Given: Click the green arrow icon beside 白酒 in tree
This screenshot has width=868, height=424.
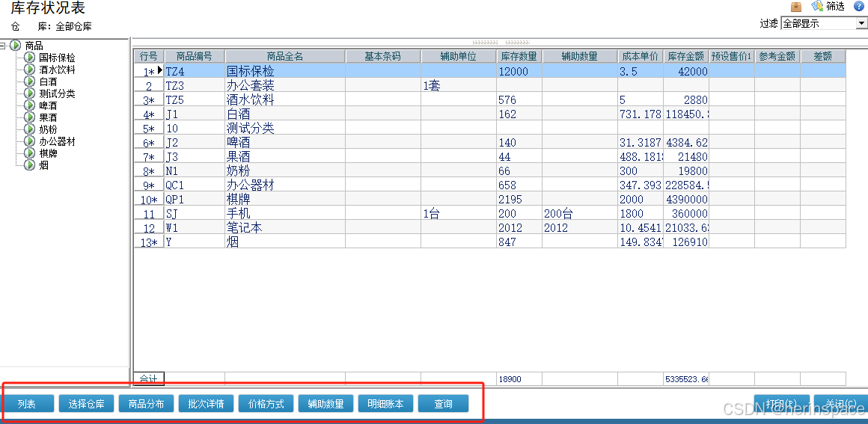Looking at the screenshot, I should [x=29, y=82].
